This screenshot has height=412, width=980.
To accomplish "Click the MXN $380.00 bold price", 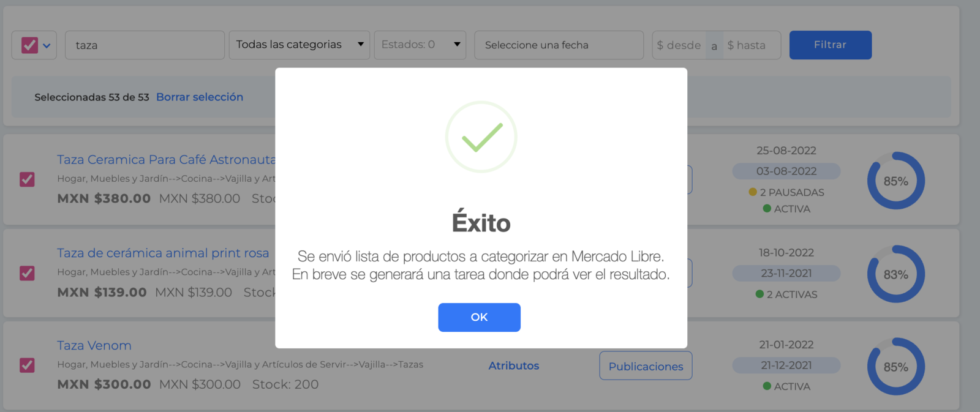I will pos(104,198).
